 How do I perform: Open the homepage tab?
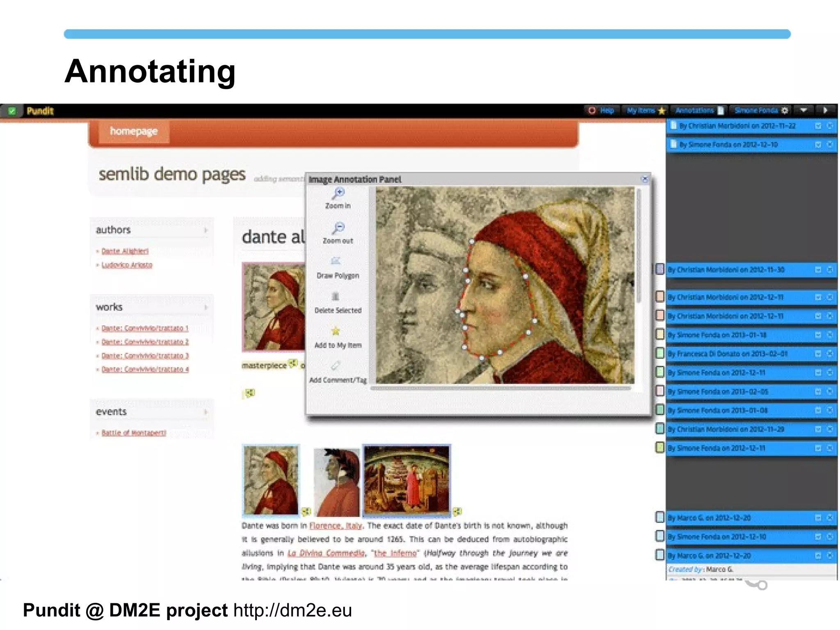(134, 131)
